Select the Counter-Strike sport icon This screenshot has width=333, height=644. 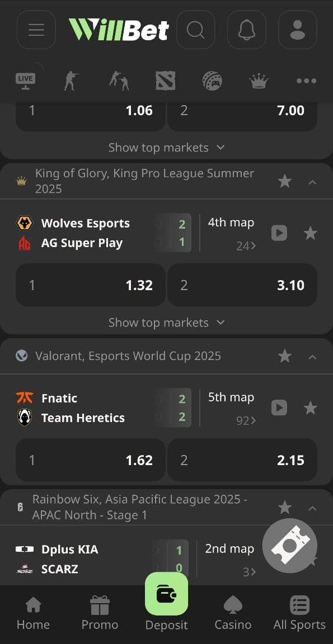[x=72, y=80]
